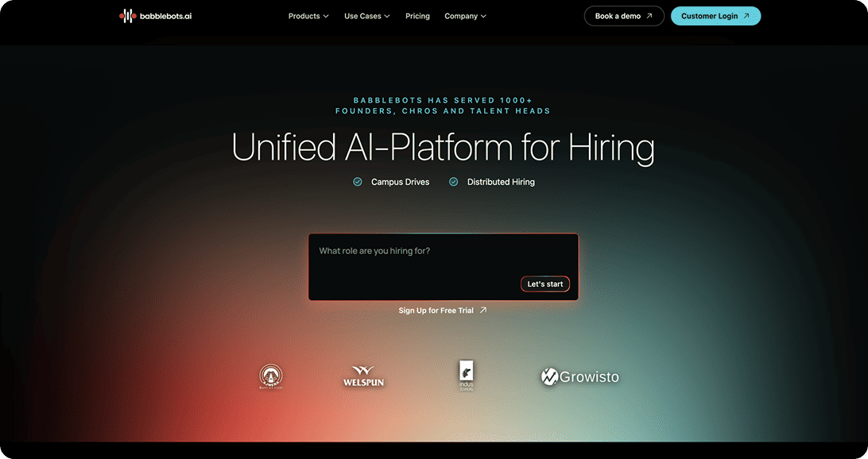
Task: Select the Campus Drives label text
Action: [x=400, y=182]
